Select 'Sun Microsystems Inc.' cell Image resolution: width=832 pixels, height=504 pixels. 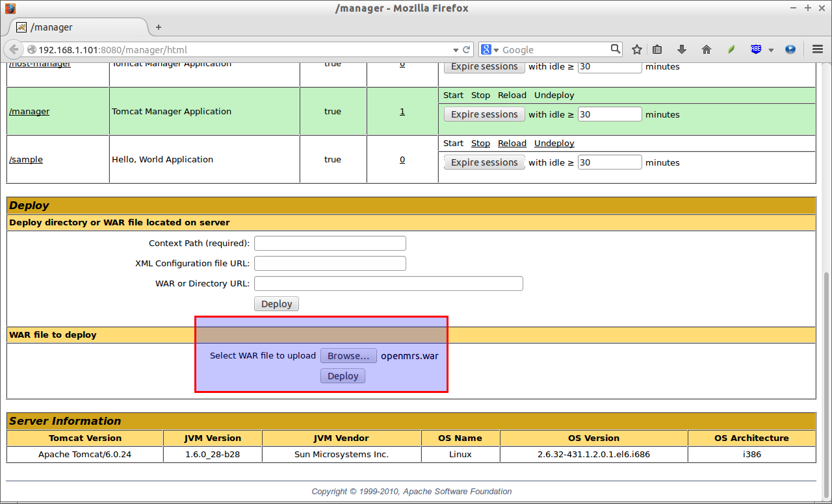[x=341, y=455]
